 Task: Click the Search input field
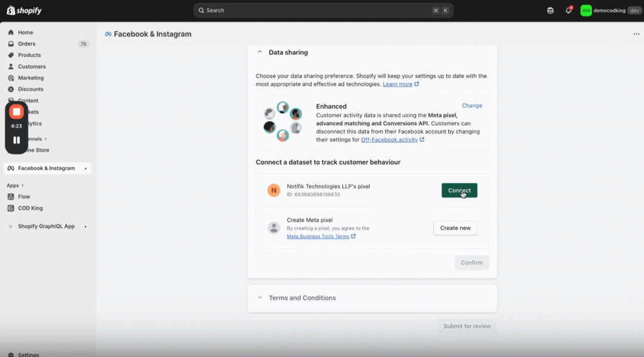[314, 11]
